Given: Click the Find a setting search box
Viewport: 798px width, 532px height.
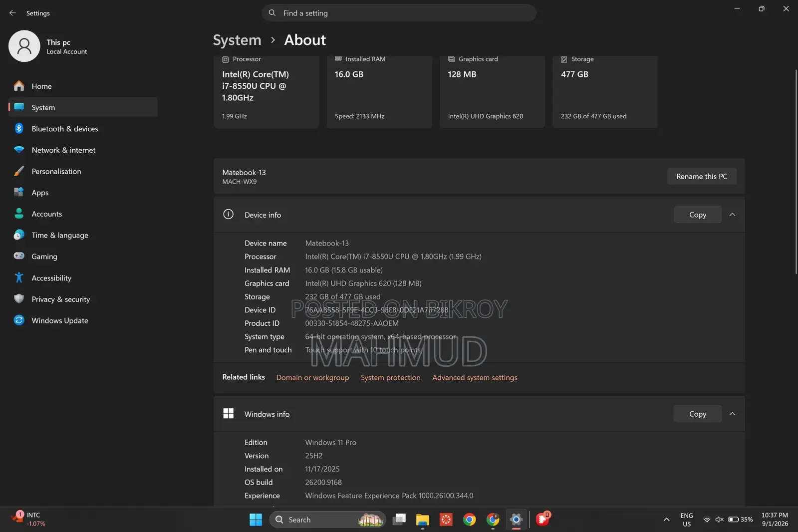Looking at the screenshot, I should coord(399,13).
